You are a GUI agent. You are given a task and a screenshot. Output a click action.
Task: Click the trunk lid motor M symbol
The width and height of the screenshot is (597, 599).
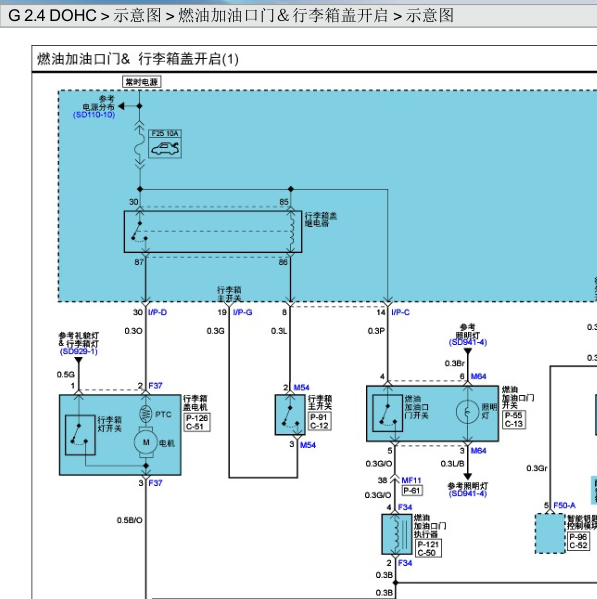coord(146,442)
